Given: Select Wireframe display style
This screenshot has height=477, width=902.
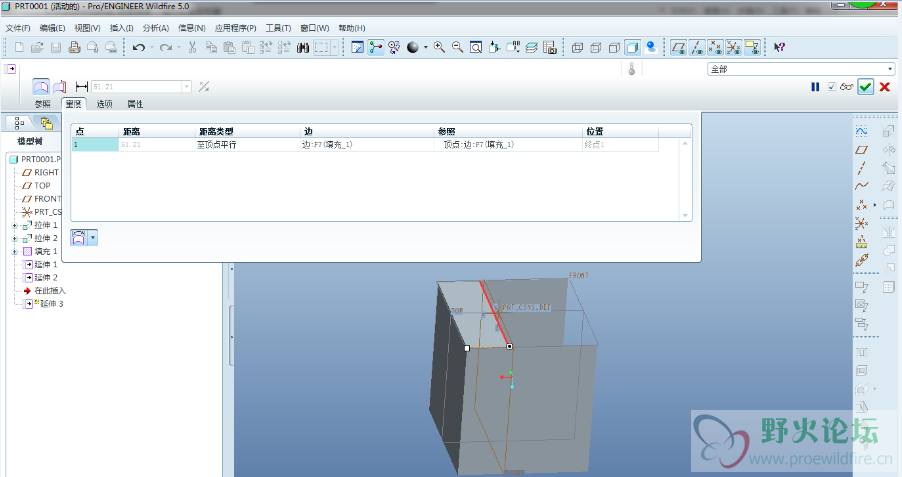Looking at the screenshot, I should [x=578, y=48].
